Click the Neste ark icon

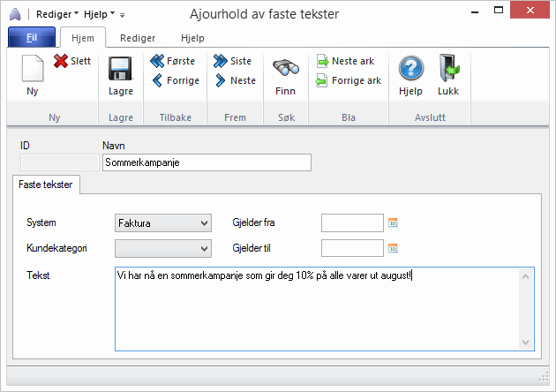tap(322, 61)
